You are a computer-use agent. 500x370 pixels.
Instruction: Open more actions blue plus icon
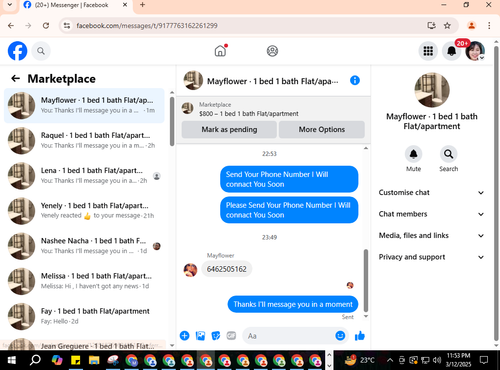tap(184, 335)
